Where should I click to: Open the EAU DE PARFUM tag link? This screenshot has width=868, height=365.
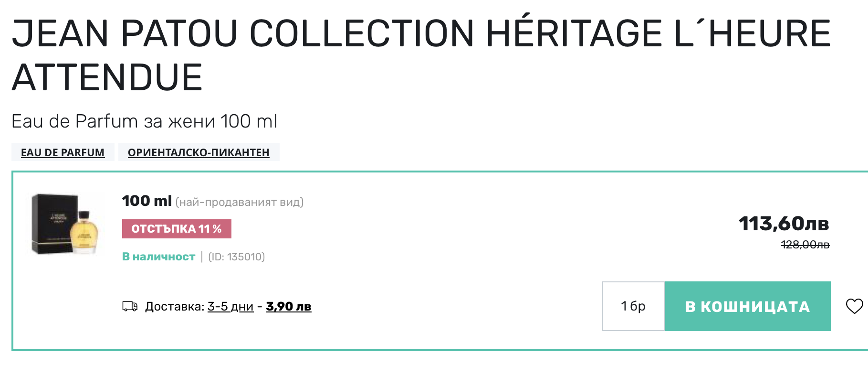tap(63, 152)
